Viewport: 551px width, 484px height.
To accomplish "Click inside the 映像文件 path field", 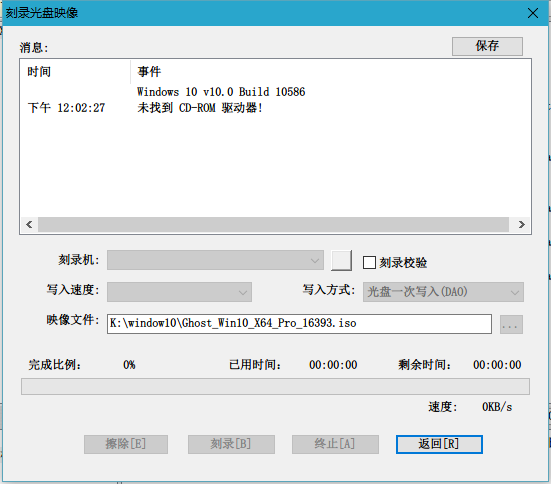I will 299,324.
